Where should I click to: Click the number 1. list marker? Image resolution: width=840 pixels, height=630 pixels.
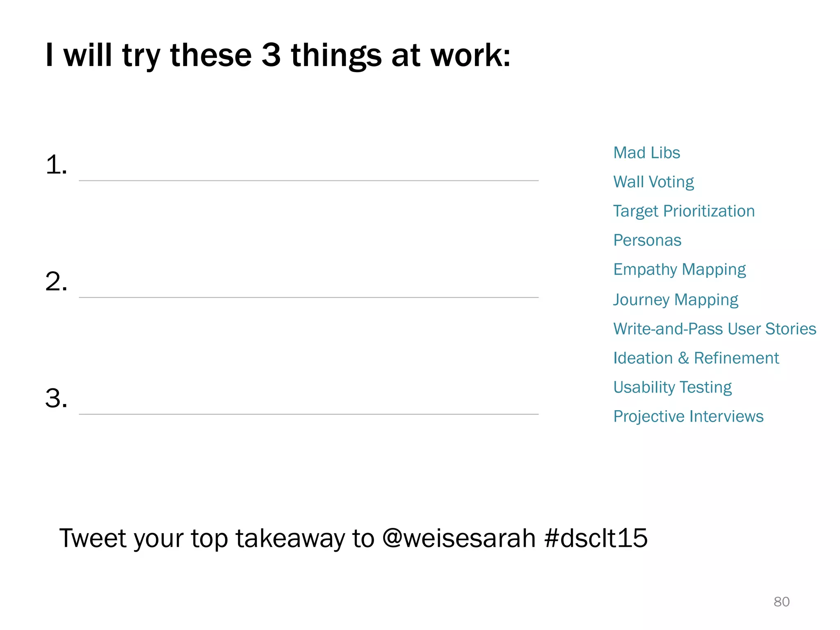(56, 165)
